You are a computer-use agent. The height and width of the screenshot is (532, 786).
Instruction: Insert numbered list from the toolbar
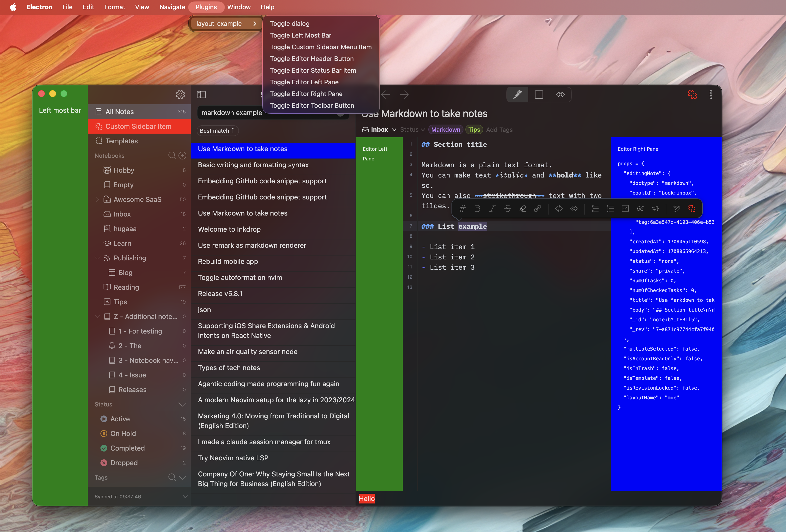(x=610, y=209)
